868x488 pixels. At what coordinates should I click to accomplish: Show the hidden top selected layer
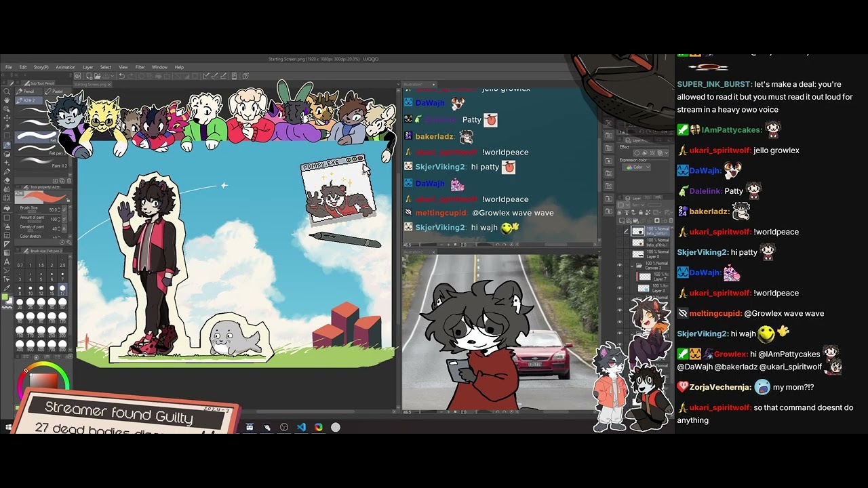(x=620, y=230)
